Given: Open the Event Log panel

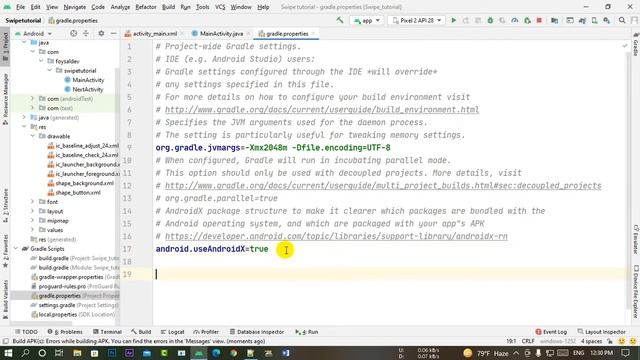Looking at the screenshot, I should pos(551,332).
